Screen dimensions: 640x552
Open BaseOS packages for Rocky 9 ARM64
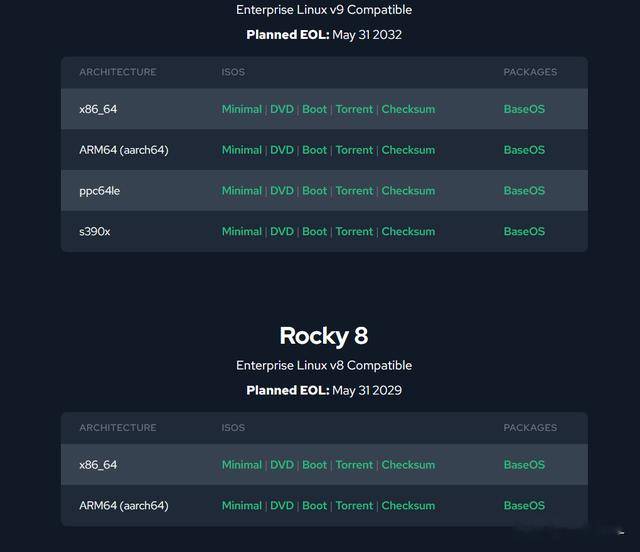point(524,150)
